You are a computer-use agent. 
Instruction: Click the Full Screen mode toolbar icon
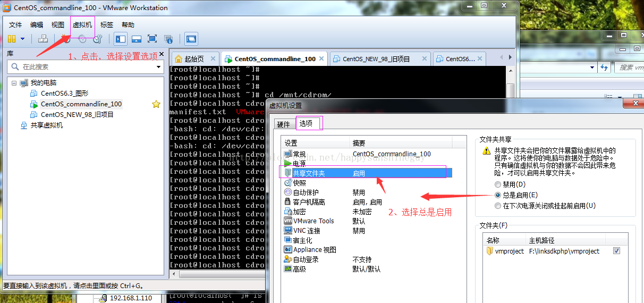[152, 39]
